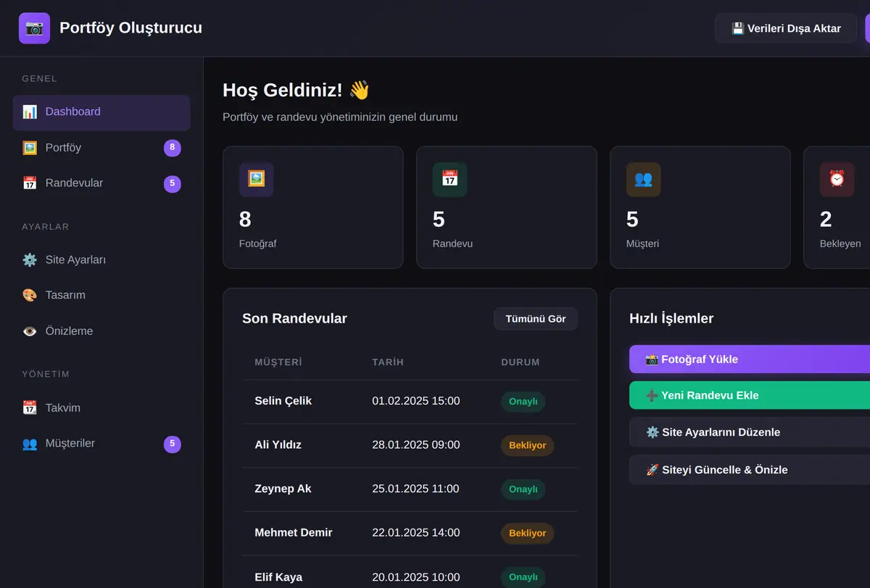Click the date 28.01.2025 09:00
Image resolution: width=870 pixels, height=588 pixels.
click(416, 444)
